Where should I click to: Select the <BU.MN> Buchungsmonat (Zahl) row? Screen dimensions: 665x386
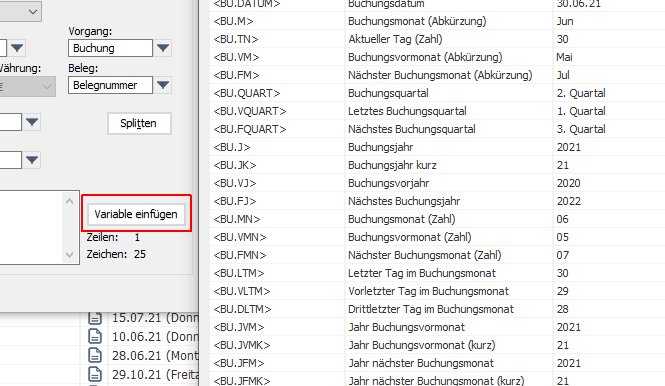click(437, 219)
